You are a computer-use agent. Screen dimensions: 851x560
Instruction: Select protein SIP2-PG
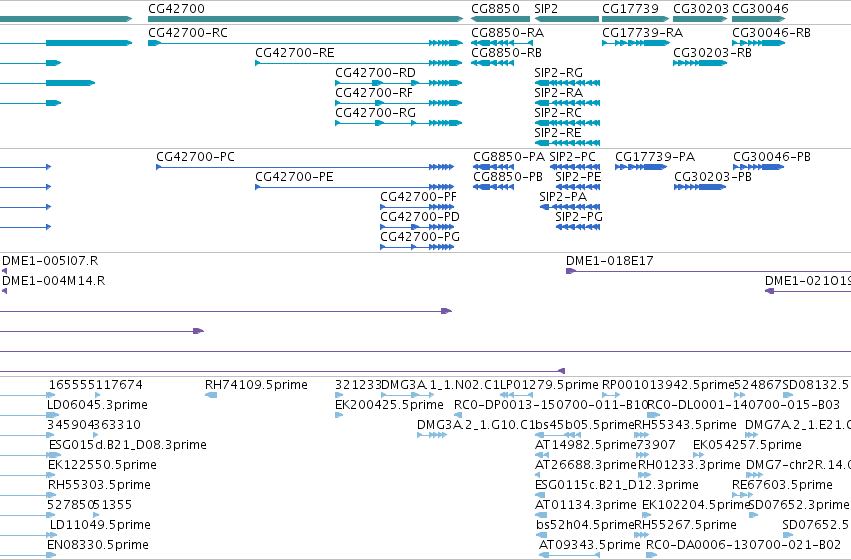pyautogui.click(x=579, y=218)
